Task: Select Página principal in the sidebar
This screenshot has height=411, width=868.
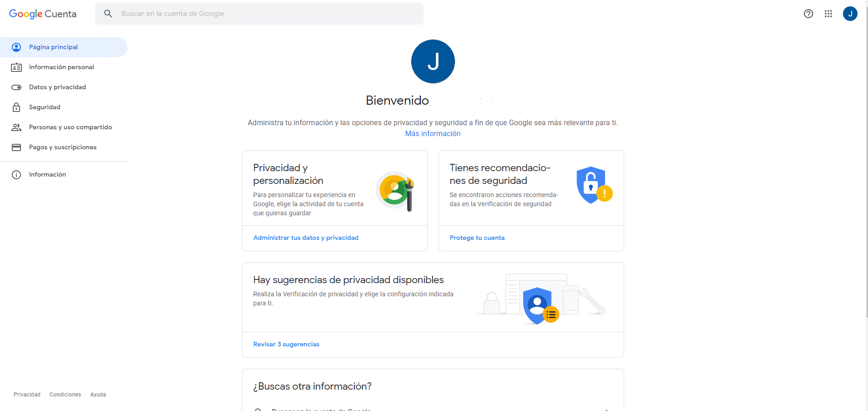Action: tap(53, 47)
